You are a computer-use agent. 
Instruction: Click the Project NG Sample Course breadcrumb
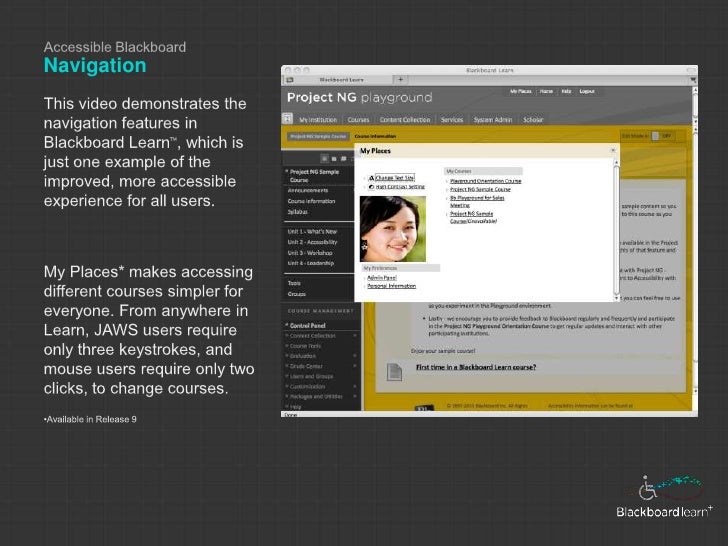(x=318, y=136)
